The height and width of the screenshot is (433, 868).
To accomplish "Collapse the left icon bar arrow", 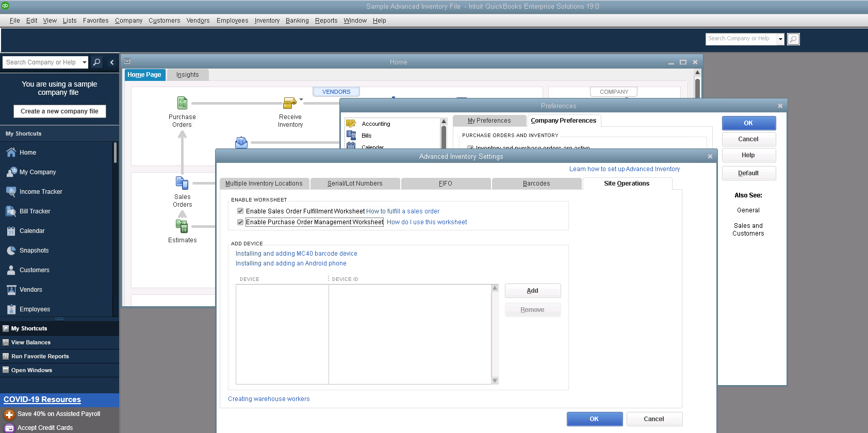I will click(112, 62).
